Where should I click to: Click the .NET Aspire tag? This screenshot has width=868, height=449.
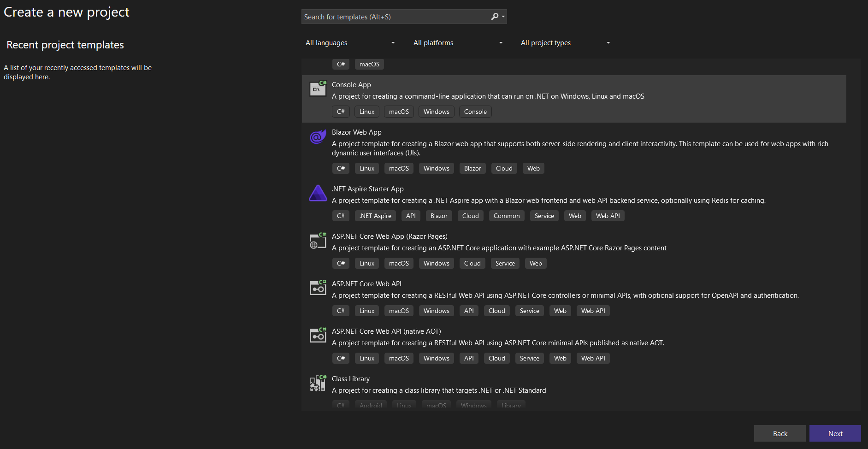(x=375, y=216)
